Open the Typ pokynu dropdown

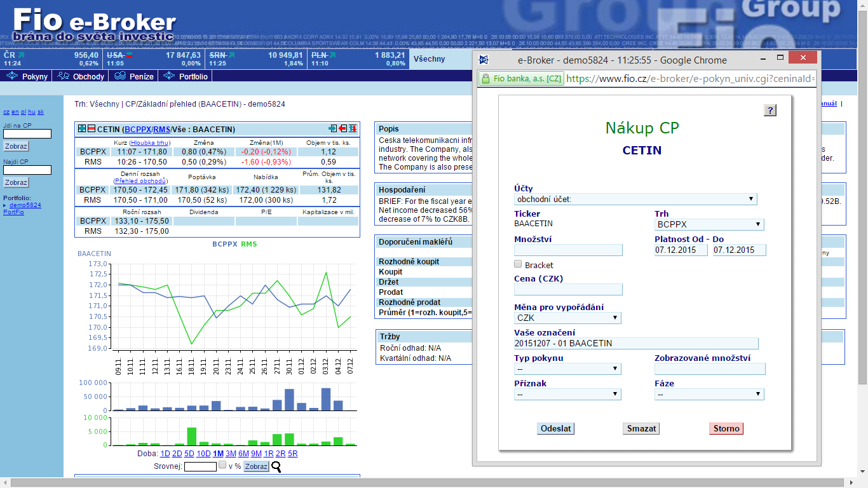(567, 369)
